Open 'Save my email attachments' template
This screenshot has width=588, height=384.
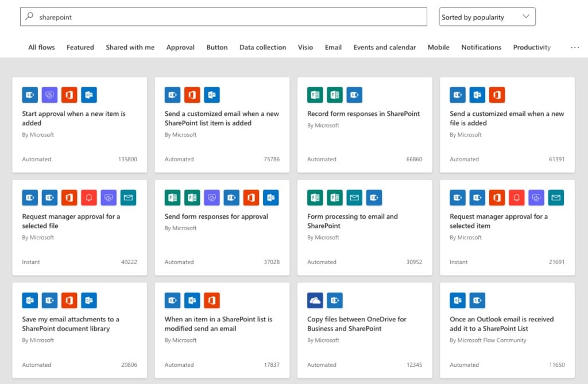pyautogui.click(x=71, y=324)
